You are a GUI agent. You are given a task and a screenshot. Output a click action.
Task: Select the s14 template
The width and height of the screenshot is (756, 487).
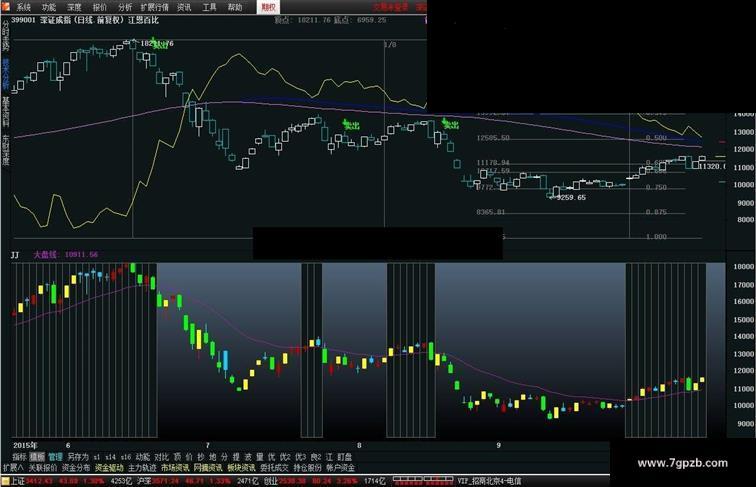pos(110,457)
